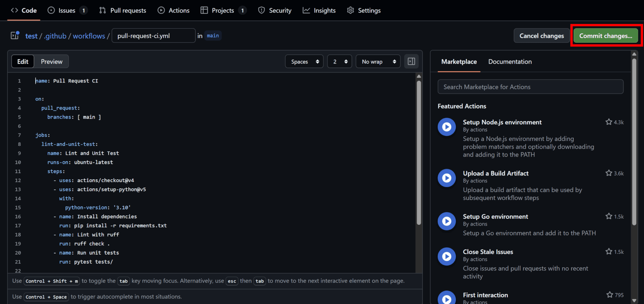The height and width of the screenshot is (304, 644).
Task: Open the Issues tab
Action: (67, 10)
